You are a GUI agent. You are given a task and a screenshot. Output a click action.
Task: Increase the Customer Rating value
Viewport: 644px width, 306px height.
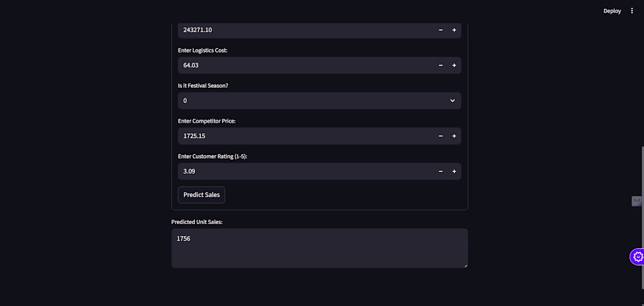(454, 171)
